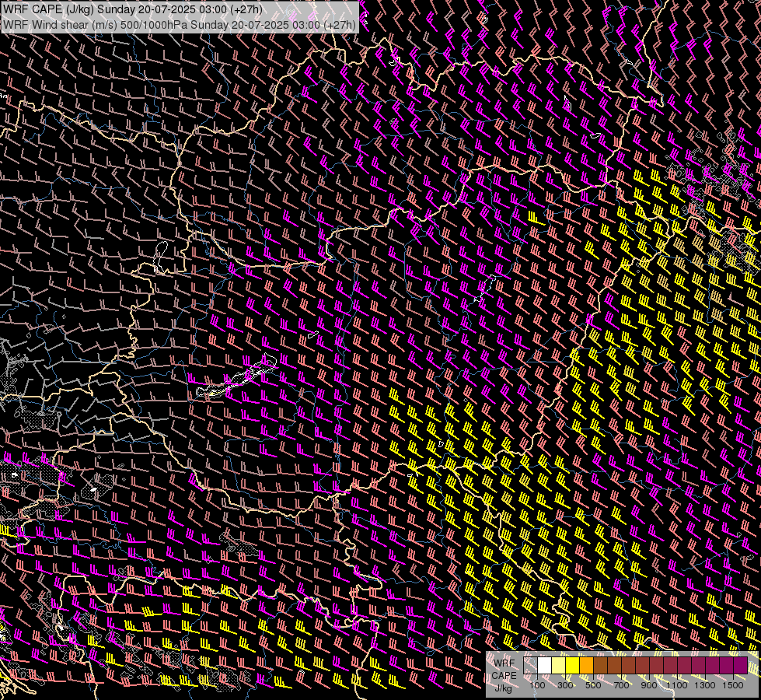Click the 1300 value in the legend
The image size is (761, 700).
[705, 685]
